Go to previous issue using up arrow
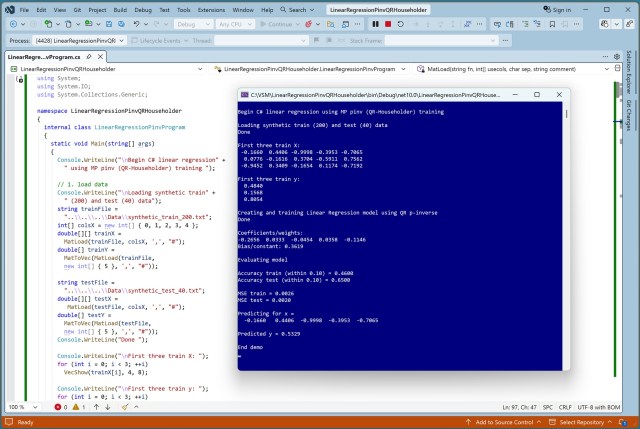Viewport: 640px width, 429px height. click(96, 407)
